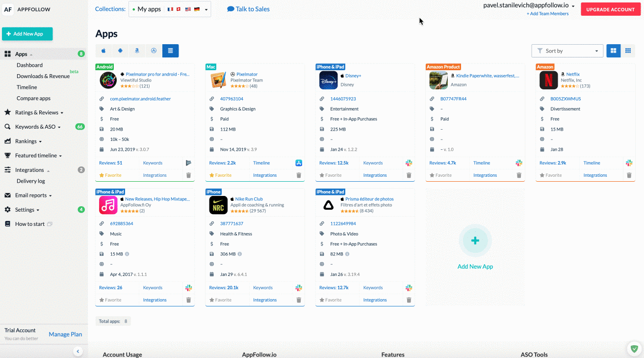
Task: Filter apps by Apple App Store icon
Action: (x=103, y=51)
